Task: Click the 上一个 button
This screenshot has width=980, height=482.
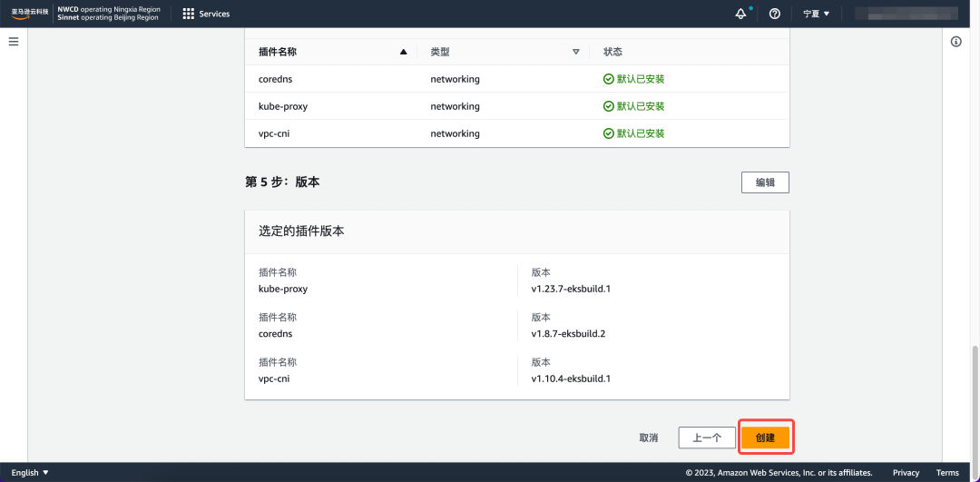Action: tap(707, 438)
